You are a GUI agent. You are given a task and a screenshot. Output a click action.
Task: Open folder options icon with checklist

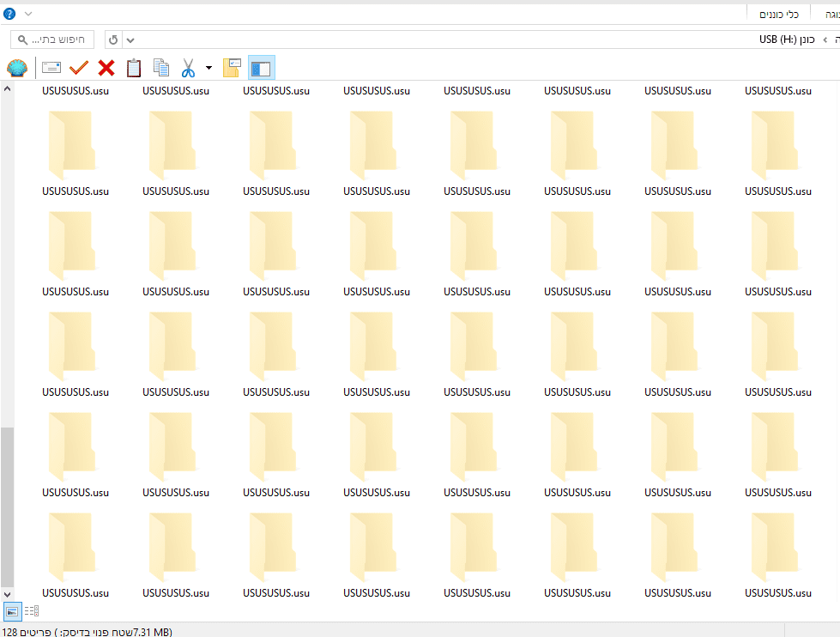point(232,68)
